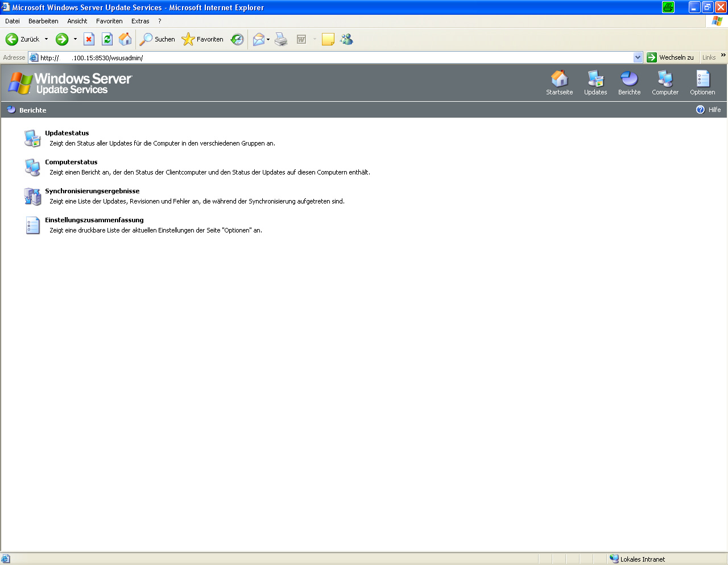
Task: Expand the Edit button dropdown arrow
Action: pos(315,39)
